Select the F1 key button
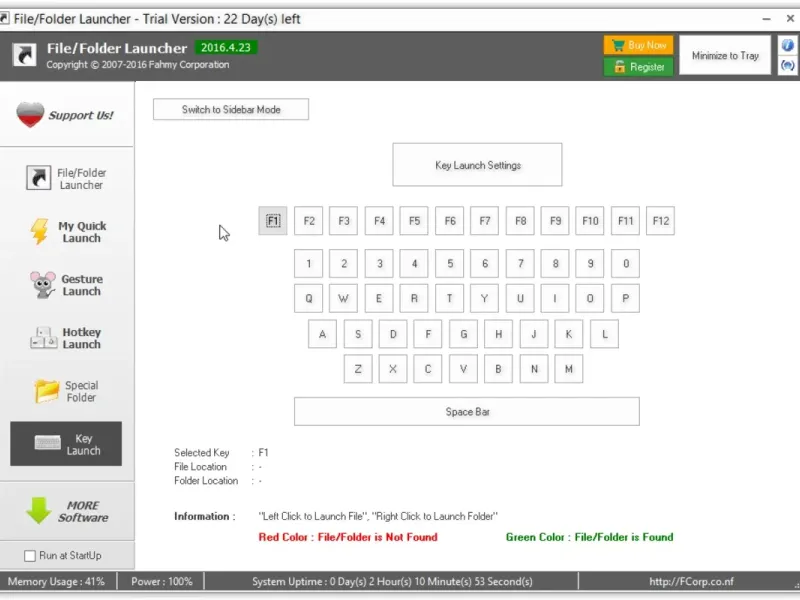800x600 pixels. (x=273, y=221)
